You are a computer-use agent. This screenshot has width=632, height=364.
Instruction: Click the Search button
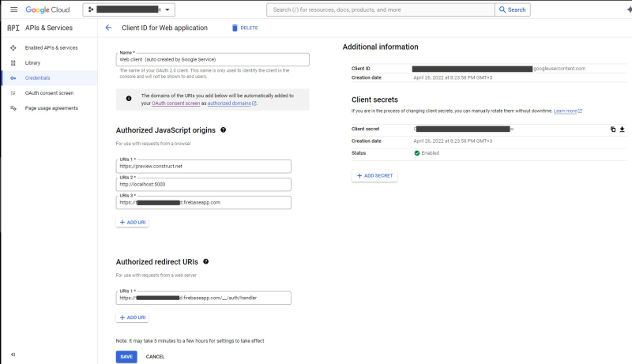(x=513, y=9)
